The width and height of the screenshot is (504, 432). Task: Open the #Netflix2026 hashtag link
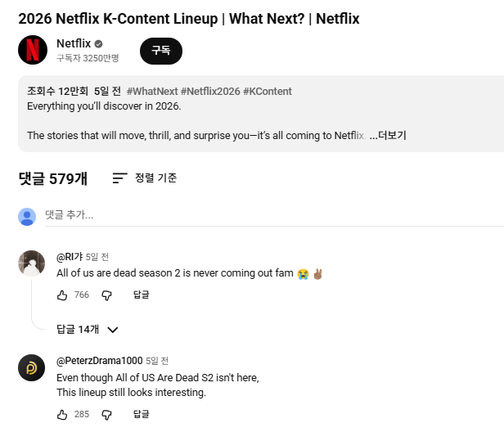[209, 92]
